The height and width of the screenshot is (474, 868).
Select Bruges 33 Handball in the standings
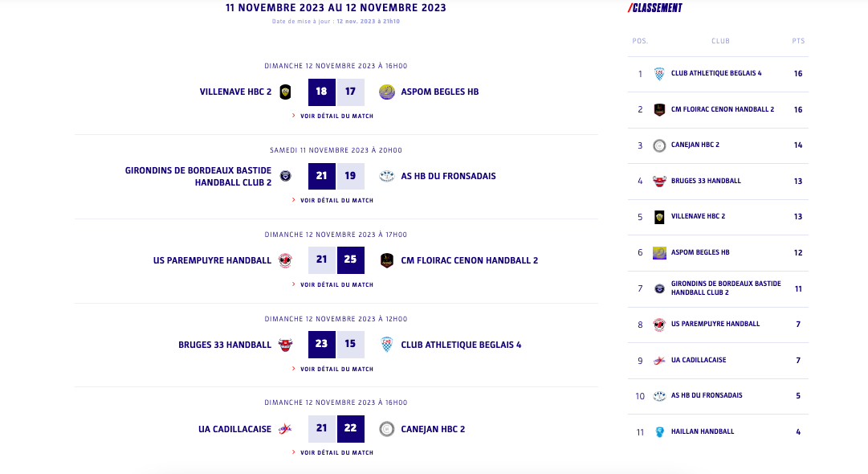(706, 181)
